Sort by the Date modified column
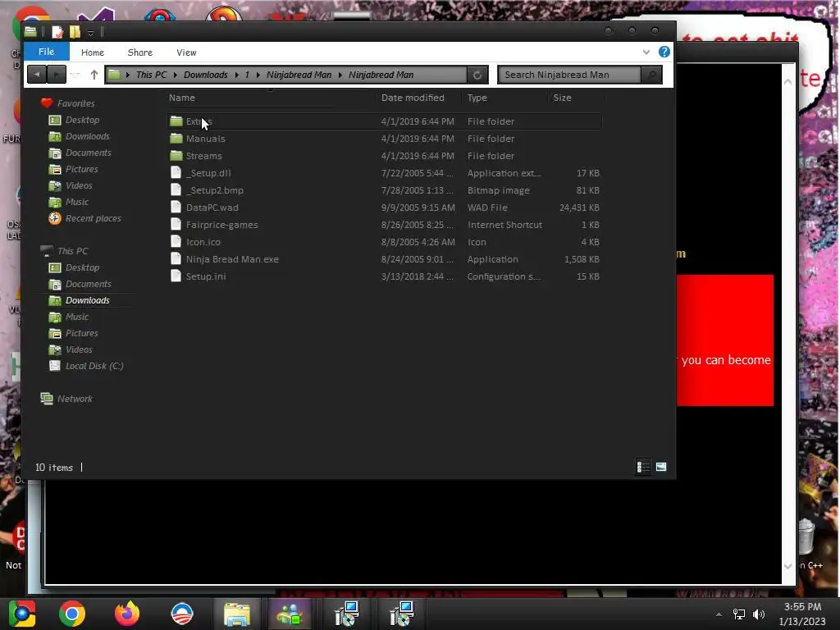The width and height of the screenshot is (840, 630). click(x=413, y=98)
